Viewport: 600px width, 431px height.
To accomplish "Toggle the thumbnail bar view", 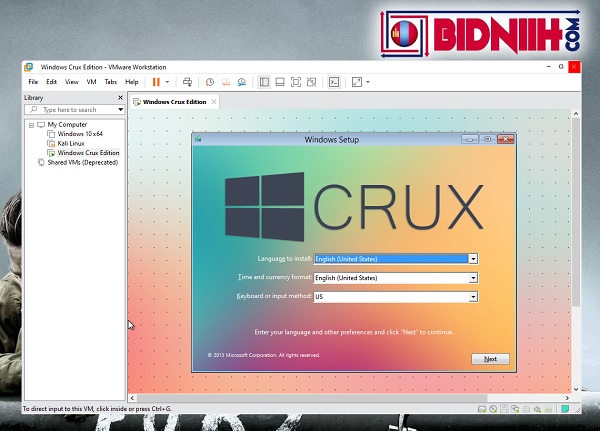I will pos(280,82).
